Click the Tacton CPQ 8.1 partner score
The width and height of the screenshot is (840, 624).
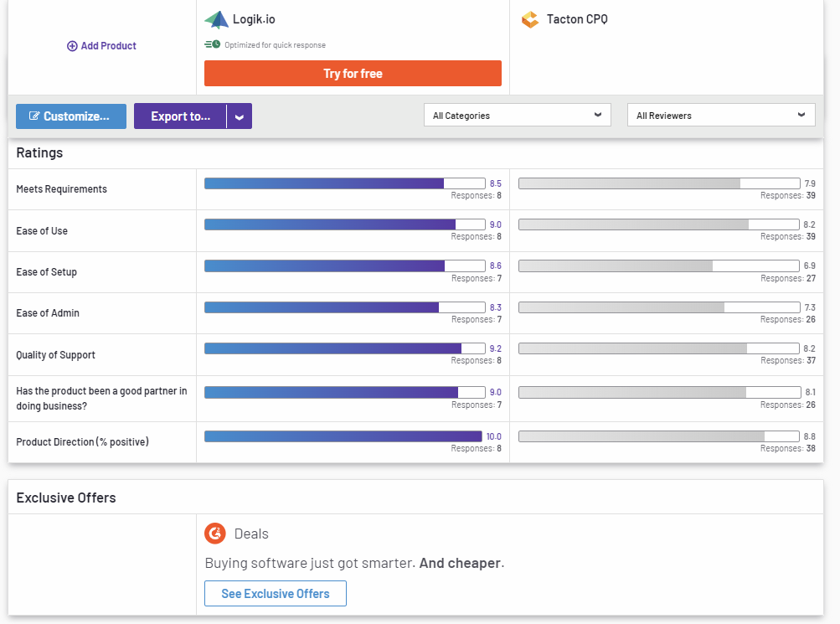coord(810,392)
